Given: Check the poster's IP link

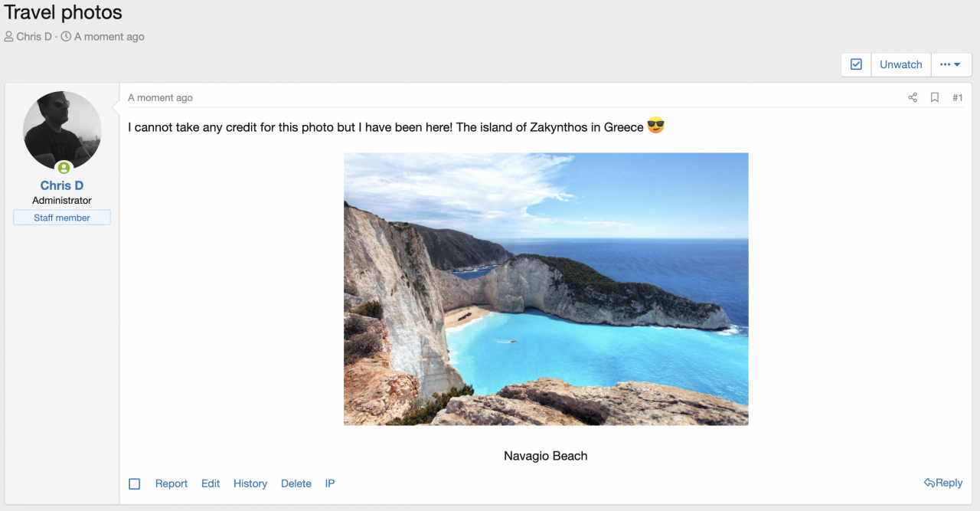Looking at the screenshot, I should [x=330, y=483].
